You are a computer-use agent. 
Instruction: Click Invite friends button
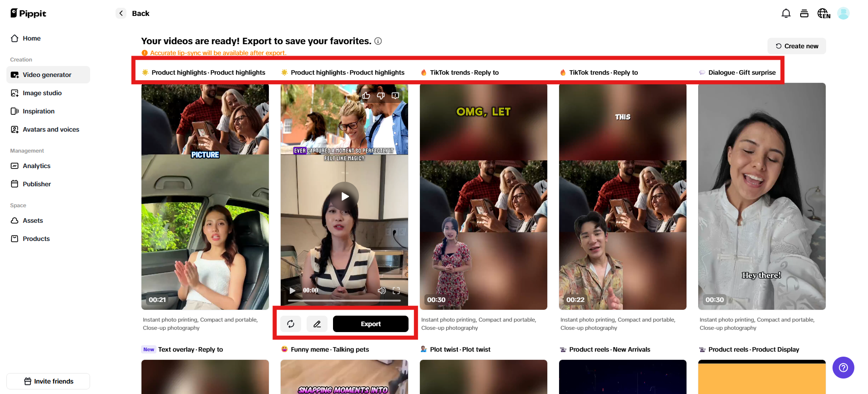[48, 381]
